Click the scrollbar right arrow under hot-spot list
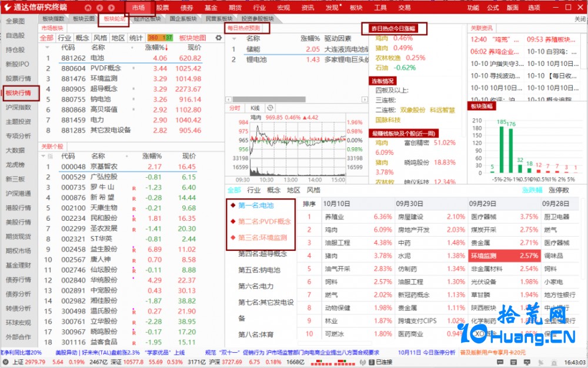The width and height of the screenshot is (588, 368). tap(365, 100)
